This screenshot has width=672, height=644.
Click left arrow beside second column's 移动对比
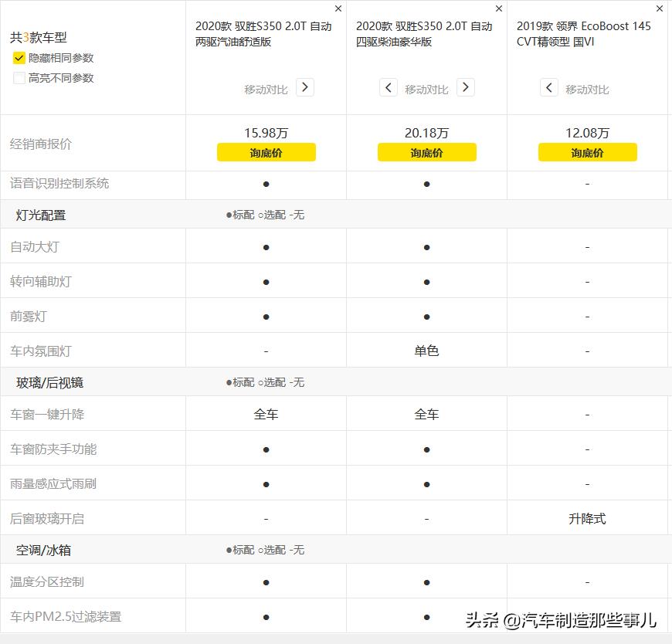389,87
